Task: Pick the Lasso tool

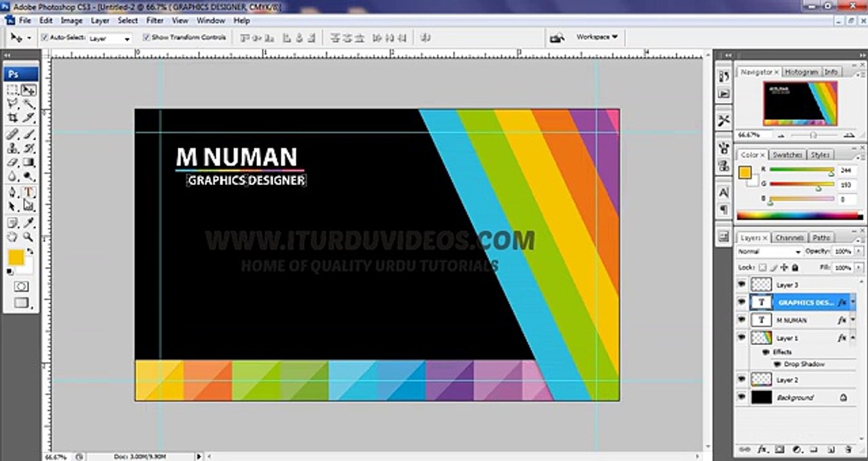Action: point(12,104)
